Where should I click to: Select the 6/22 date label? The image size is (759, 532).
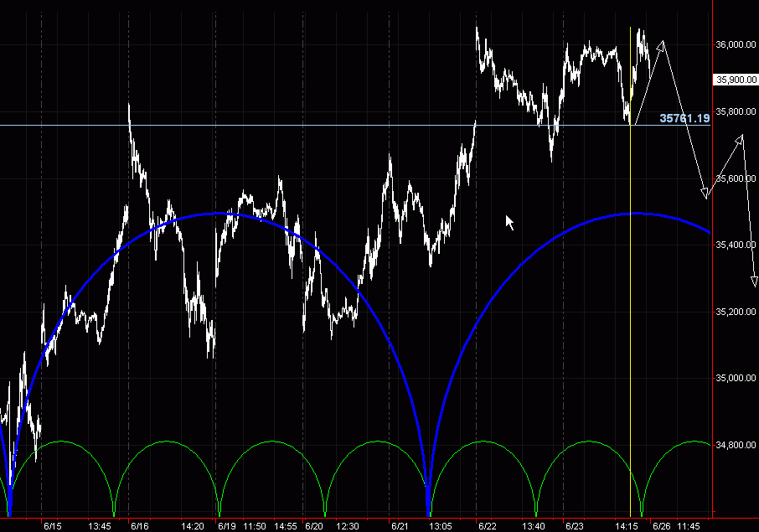(487, 526)
